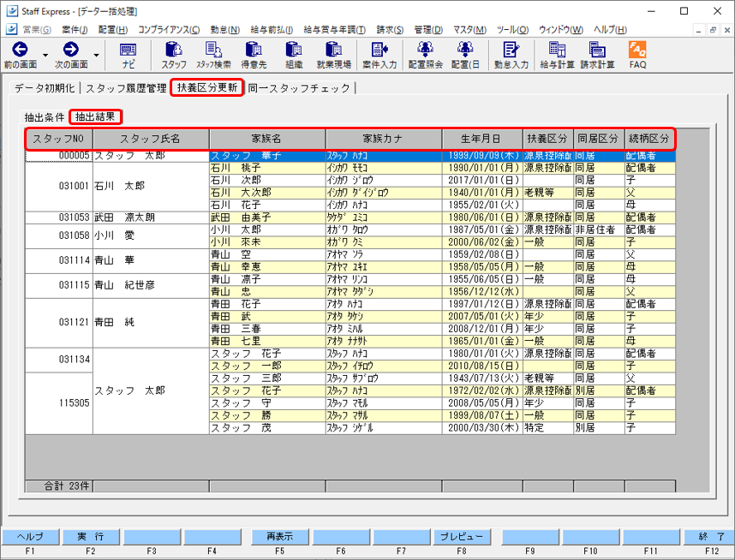Screen dimensions: 735x560
Task: Switch to the データ初期化 tab
Action: point(45,88)
